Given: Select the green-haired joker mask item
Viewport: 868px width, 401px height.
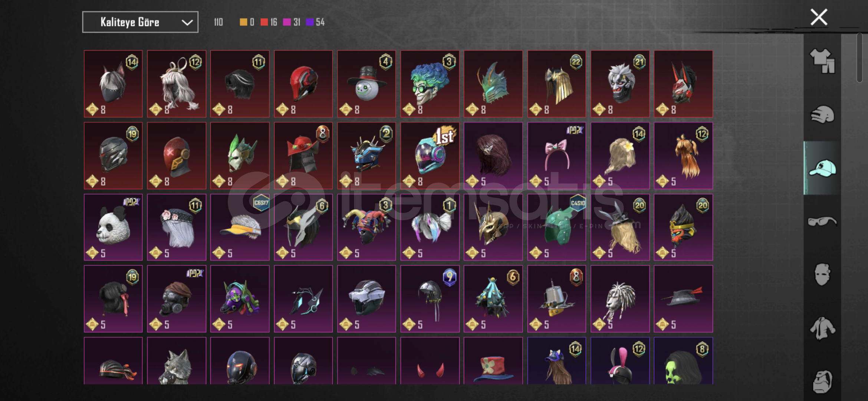Looking at the screenshot, I should (x=430, y=84).
